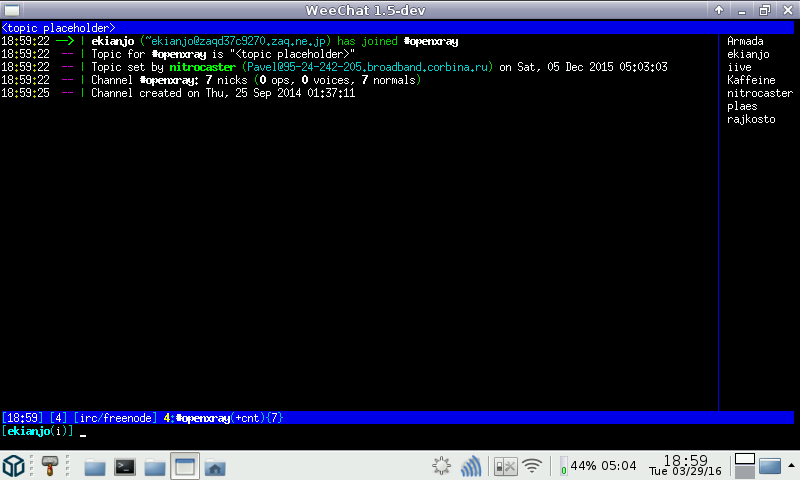Click the {7} nick count in status bar
The image size is (800, 480).
[x=274, y=418]
